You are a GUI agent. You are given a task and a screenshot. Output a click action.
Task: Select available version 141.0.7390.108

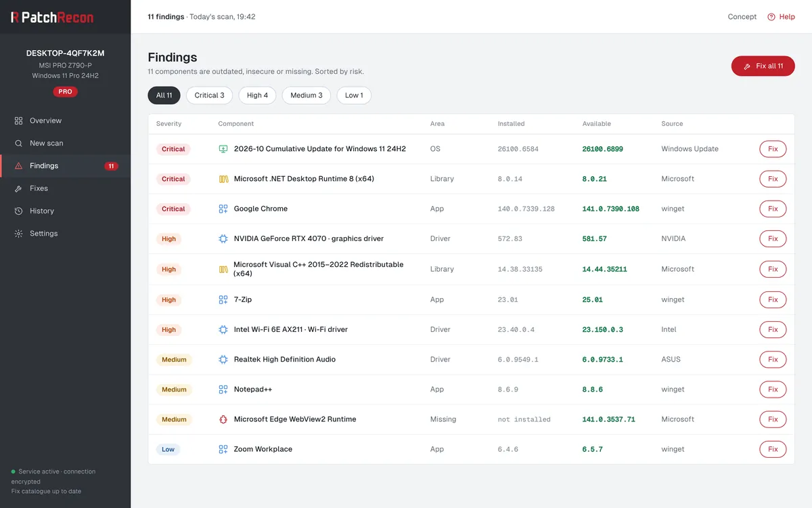pyautogui.click(x=611, y=209)
